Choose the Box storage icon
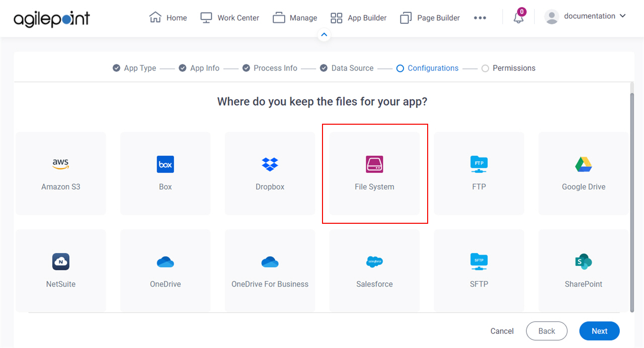644x348 pixels. coord(165,164)
